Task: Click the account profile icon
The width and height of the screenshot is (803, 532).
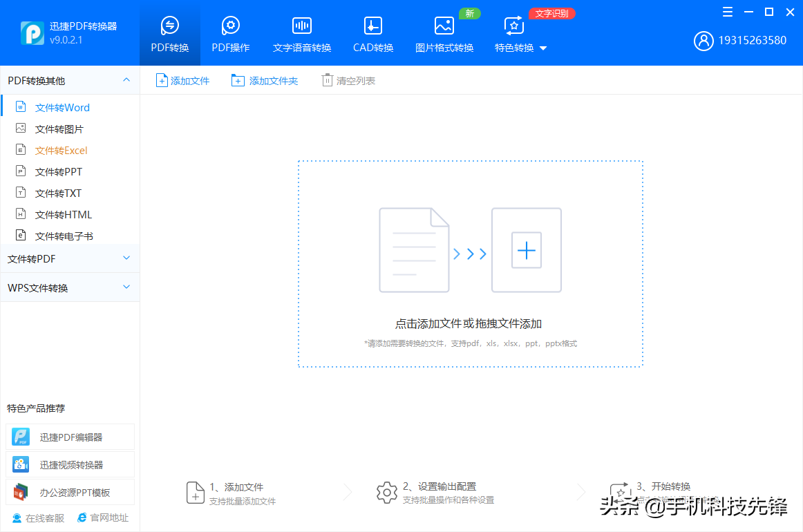Action: 703,41
